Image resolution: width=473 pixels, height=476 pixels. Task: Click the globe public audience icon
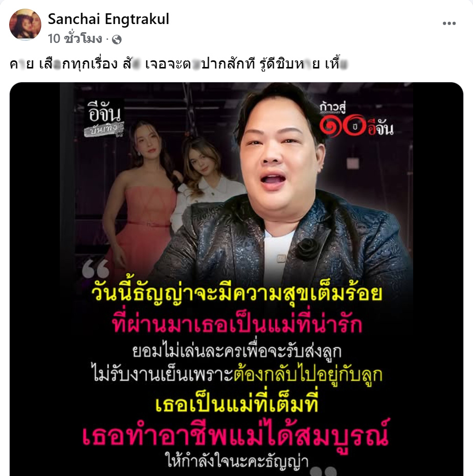coord(117,39)
